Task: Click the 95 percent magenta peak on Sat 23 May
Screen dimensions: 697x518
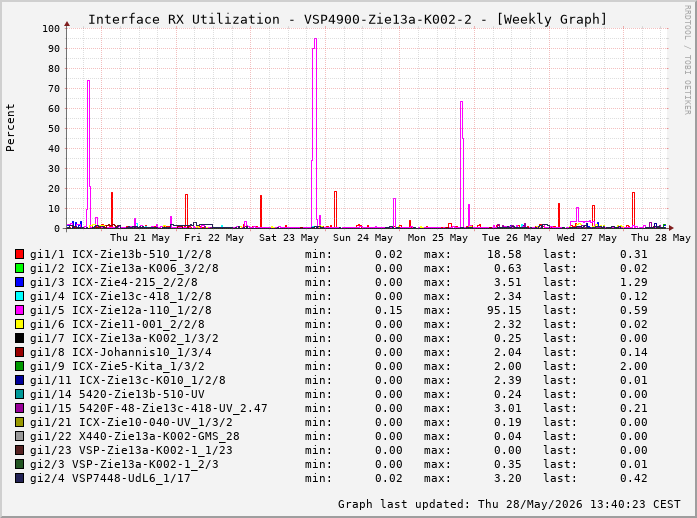Action: (x=315, y=39)
